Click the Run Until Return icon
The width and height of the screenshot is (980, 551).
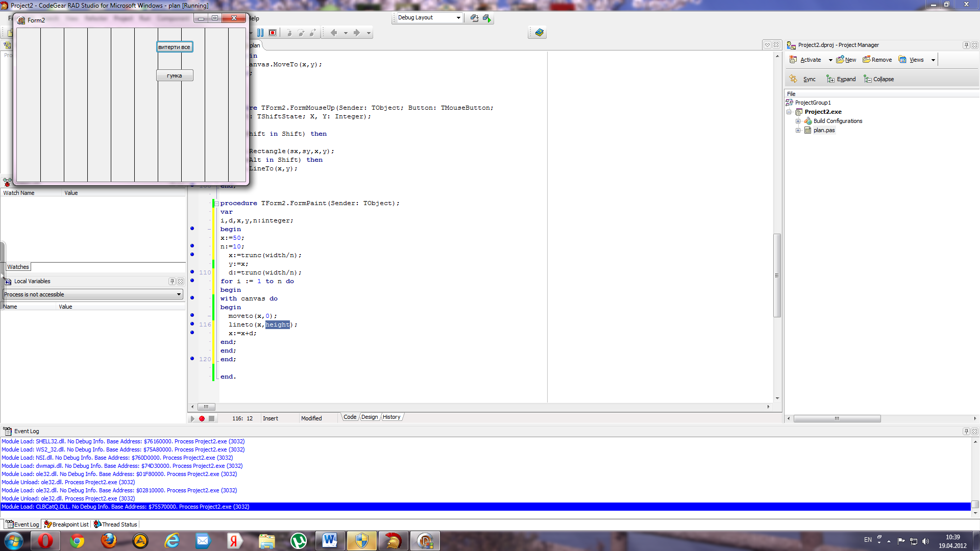313,33
